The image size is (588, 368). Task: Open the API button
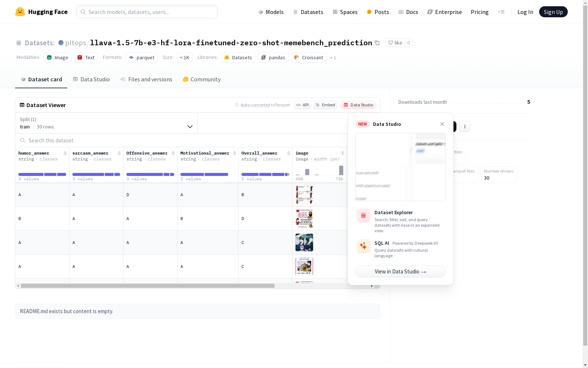click(302, 105)
